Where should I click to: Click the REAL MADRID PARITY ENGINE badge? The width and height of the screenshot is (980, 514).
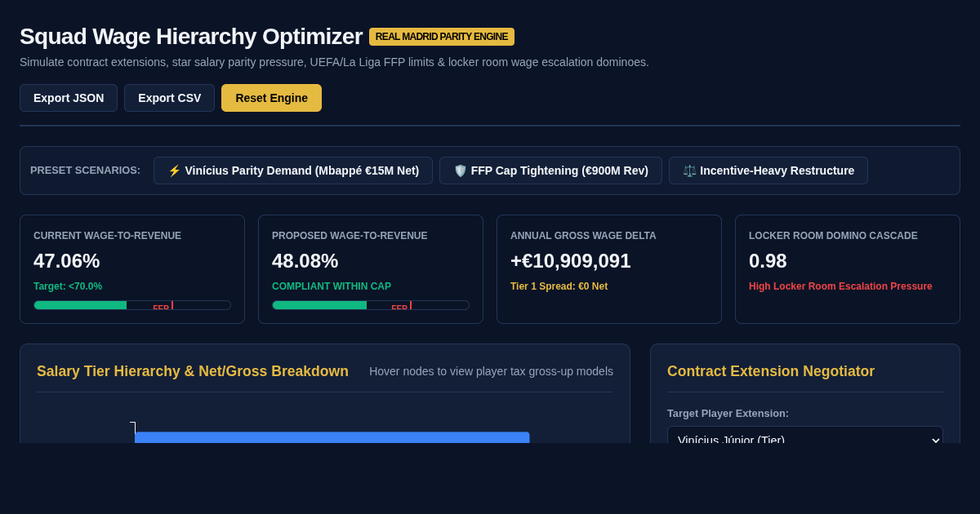pyautogui.click(x=442, y=37)
